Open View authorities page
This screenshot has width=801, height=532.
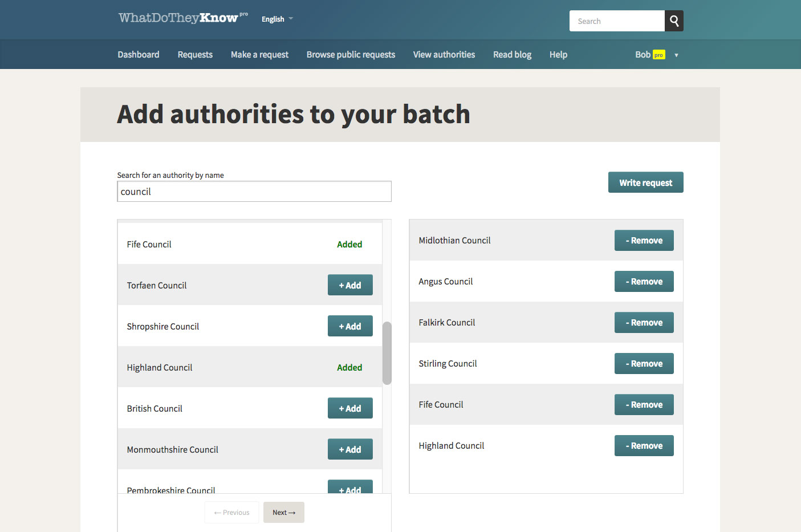coord(444,55)
